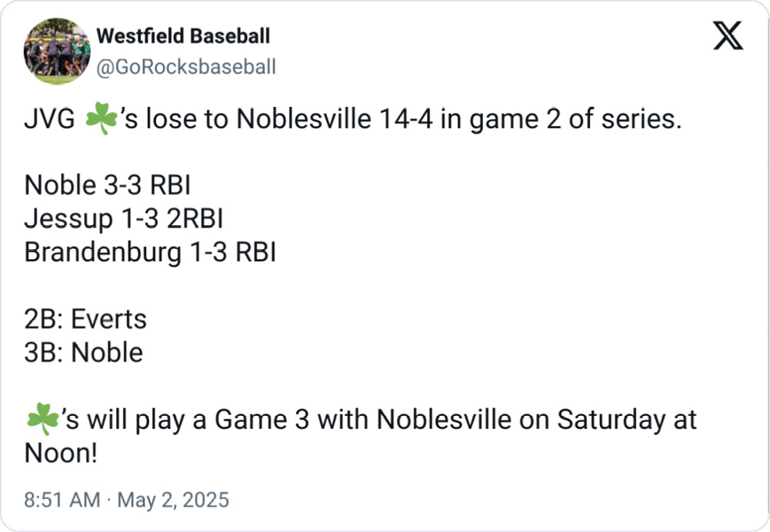The image size is (770, 532).
Task: Click the '2B: Everts' line
Action: pos(85,319)
